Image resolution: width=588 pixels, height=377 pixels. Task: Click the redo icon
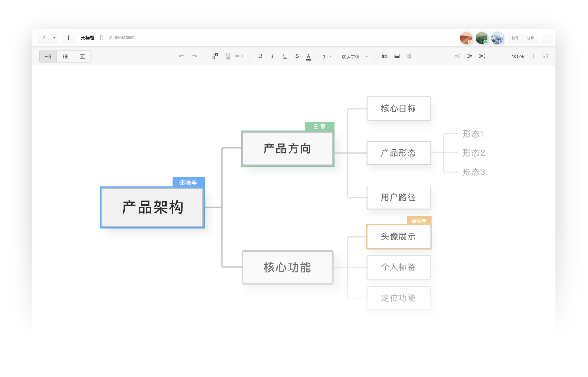click(194, 56)
